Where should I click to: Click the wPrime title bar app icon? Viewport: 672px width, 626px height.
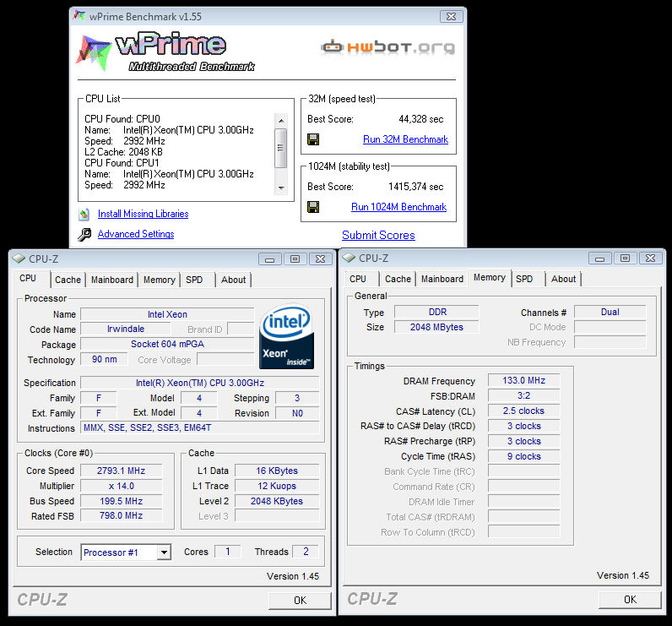click(79, 16)
